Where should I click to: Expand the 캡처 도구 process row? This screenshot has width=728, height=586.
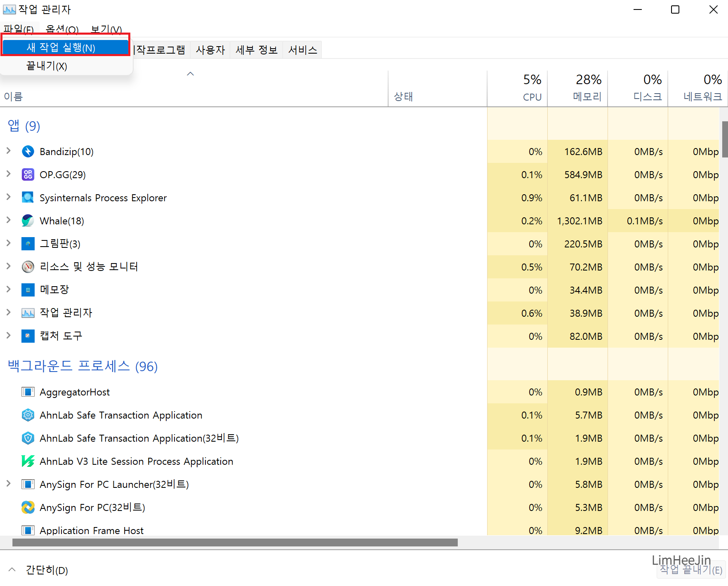pos(9,336)
